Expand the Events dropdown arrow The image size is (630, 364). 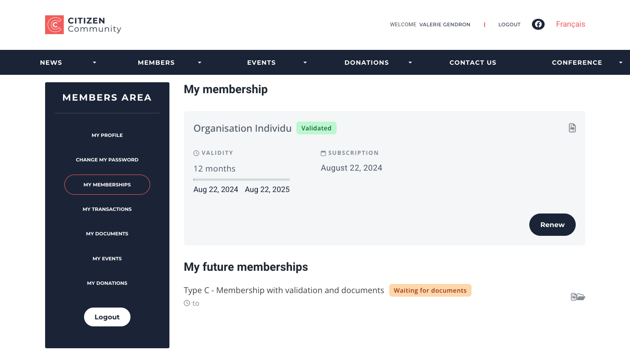point(305,63)
